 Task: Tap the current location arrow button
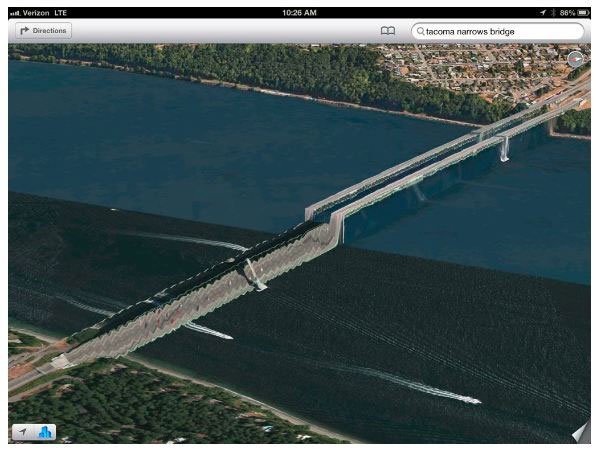click(x=22, y=432)
